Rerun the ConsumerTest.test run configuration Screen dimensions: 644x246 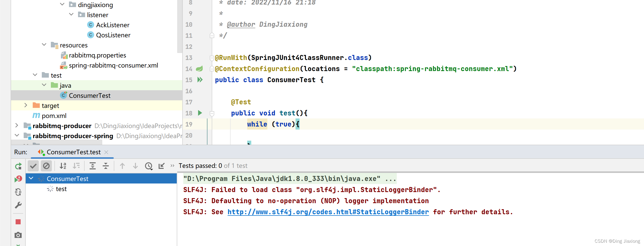coord(18,166)
